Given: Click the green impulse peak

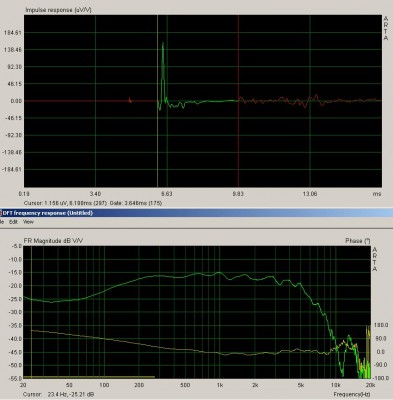Looking at the screenshot, I should point(163,44).
